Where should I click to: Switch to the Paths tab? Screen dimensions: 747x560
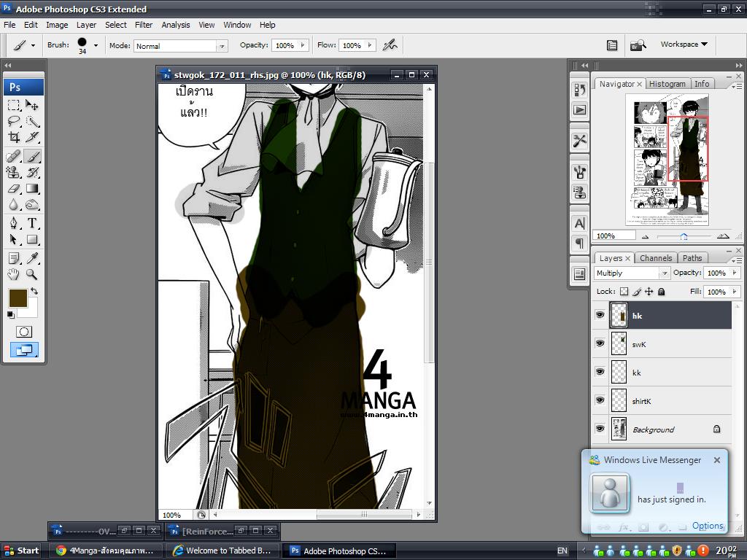coord(692,258)
